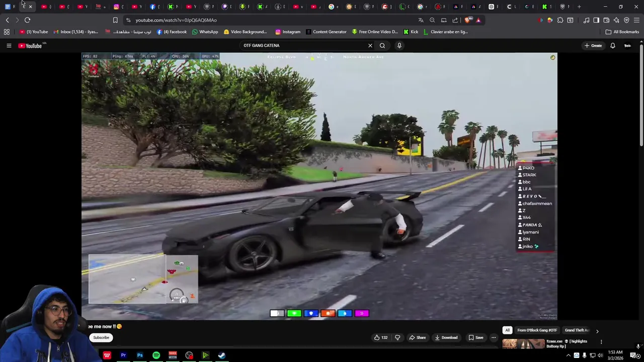Screen dimensions: 644x362
Task: Show hidden icons in system tray
Action: pyautogui.click(x=569, y=355)
